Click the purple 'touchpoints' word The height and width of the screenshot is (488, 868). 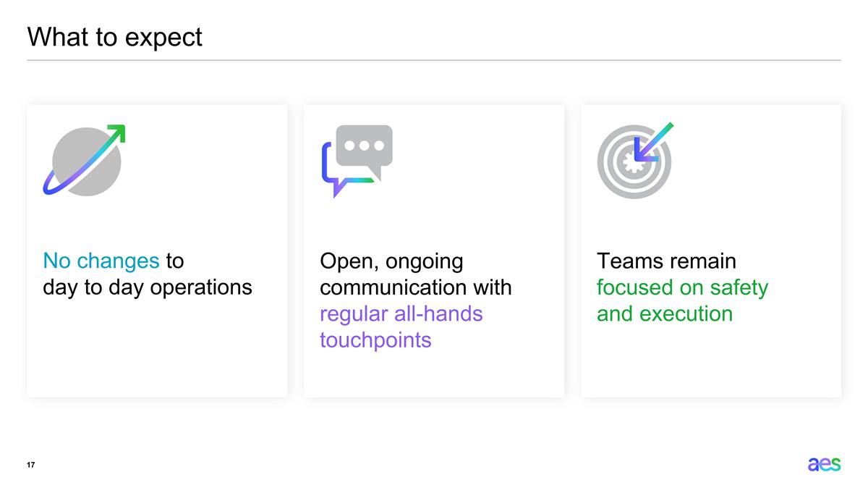pyautogui.click(x=375, y=340)
